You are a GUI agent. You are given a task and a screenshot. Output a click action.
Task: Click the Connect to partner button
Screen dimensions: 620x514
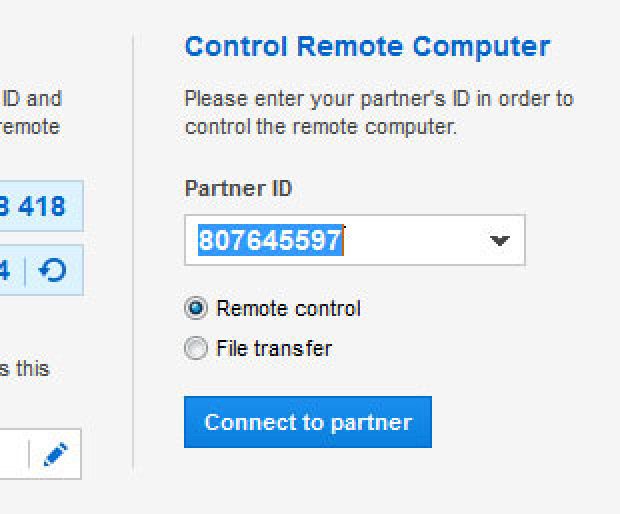pyautogui.click(x=308, y=422)
